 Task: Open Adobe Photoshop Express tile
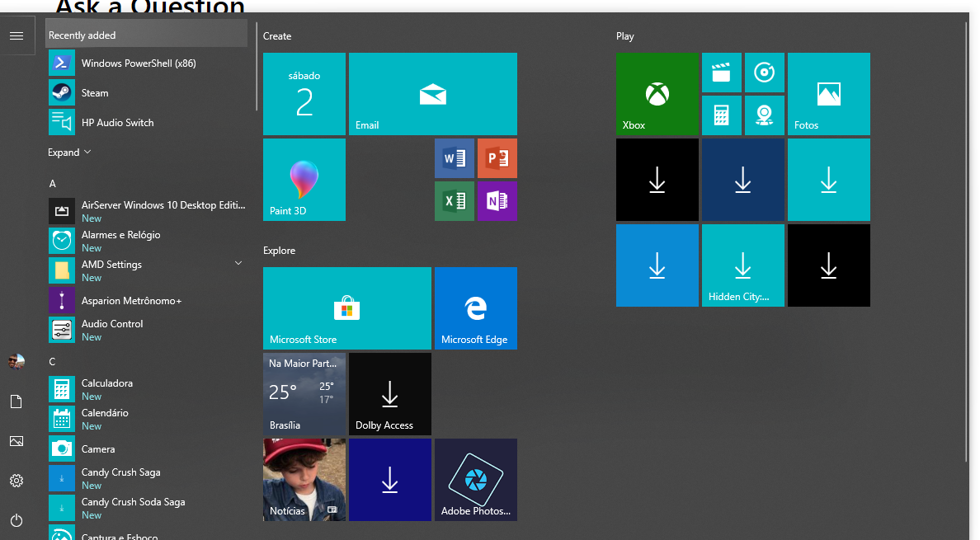[476, 480]
